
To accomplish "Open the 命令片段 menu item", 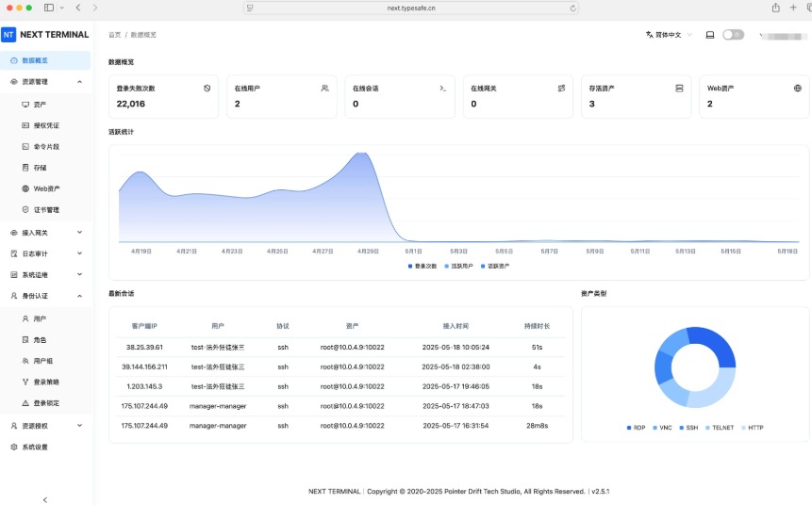I will (x=46, y=146).
